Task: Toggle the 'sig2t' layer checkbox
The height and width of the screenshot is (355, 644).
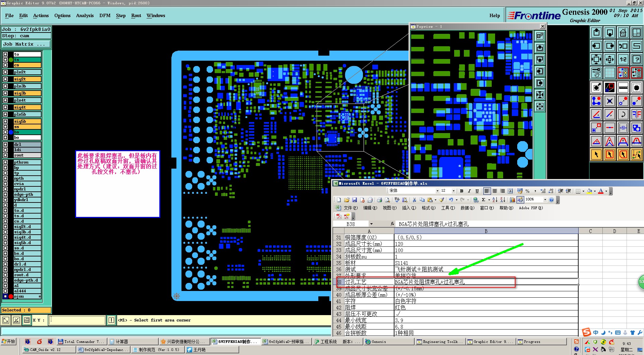Action: [5, 79]
